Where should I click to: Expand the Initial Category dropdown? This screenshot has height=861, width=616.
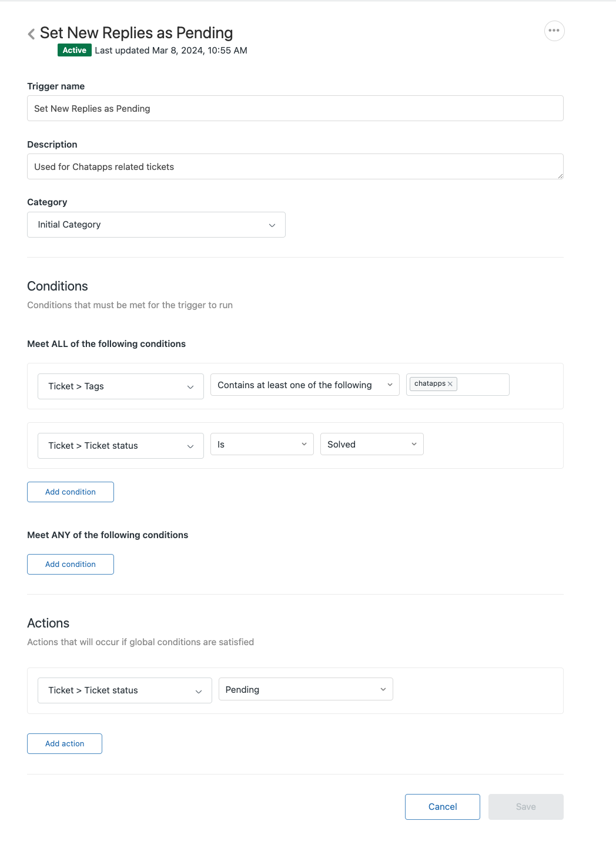coord(156,225)
